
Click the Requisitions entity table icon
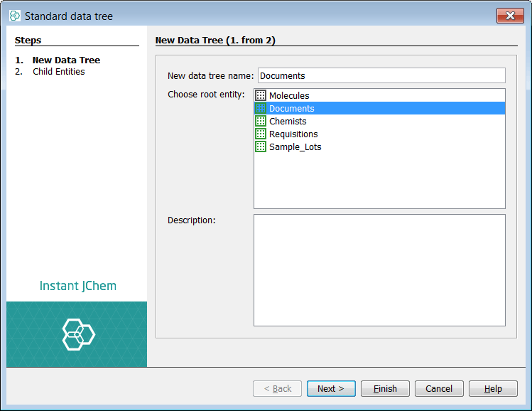[x=261, y=134]
